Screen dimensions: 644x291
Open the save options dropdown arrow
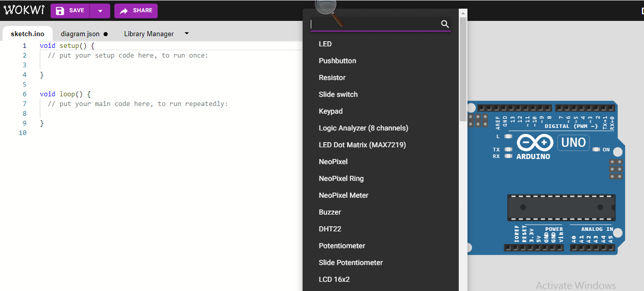(x=100, y=11)
